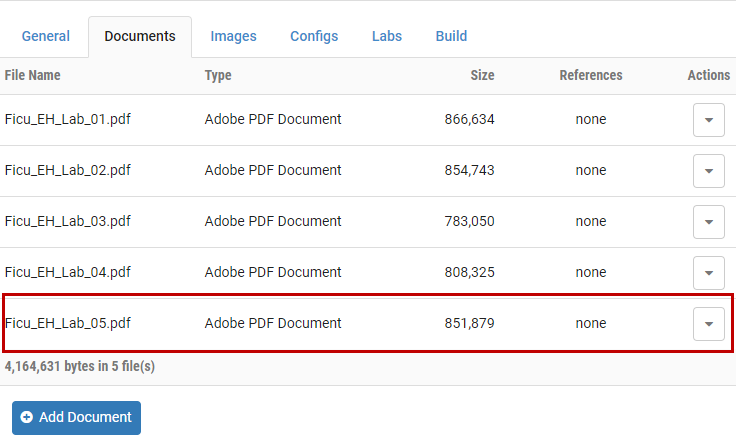The image size is (736, 435).
Task: Click size value 783,050
Action: 469,221
